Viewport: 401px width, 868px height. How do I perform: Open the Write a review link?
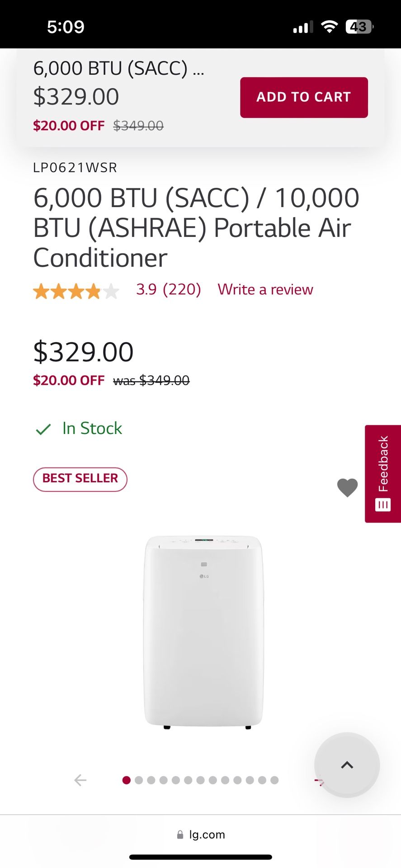click(x=265, y=289)
